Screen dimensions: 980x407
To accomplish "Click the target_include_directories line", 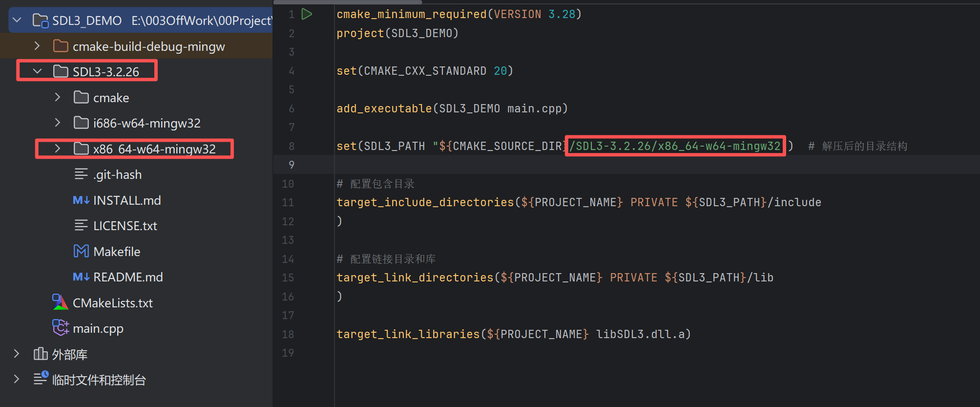I will [x=579, y=202].
